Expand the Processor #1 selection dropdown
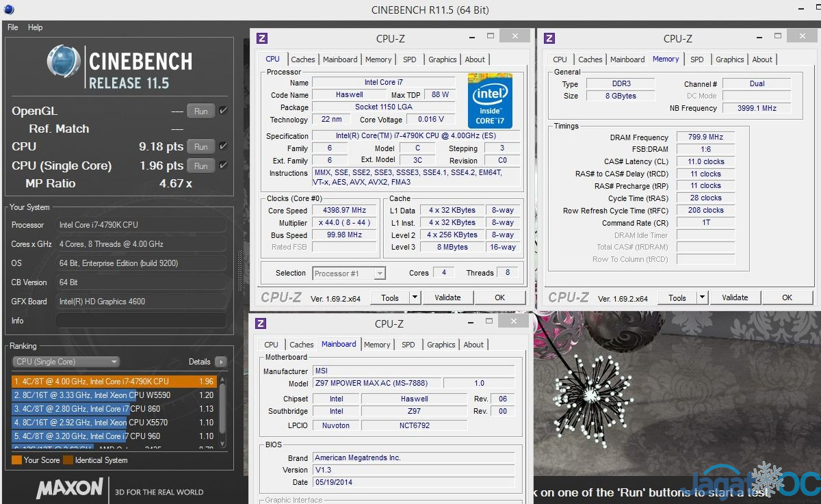Screen dimensions: 821x504 [x=379, y=274]
